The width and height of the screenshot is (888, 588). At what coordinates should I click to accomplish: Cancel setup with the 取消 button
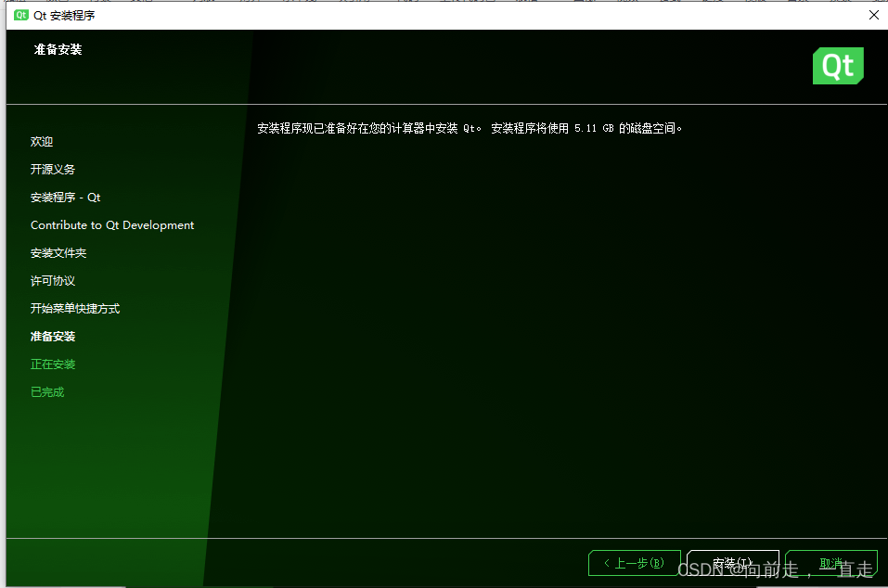coord(831,563)
